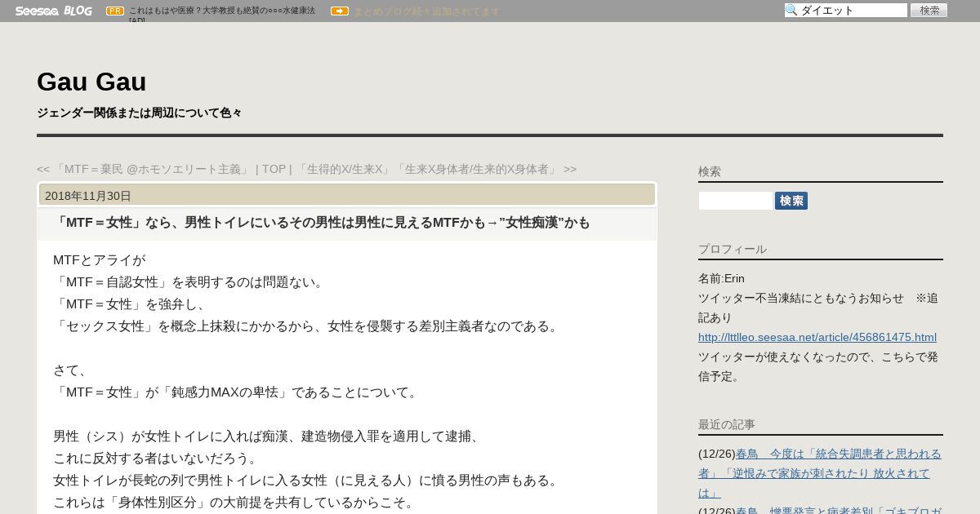Click the 名前:Erin profile text

pyautogui.click(x=721, y=278)
